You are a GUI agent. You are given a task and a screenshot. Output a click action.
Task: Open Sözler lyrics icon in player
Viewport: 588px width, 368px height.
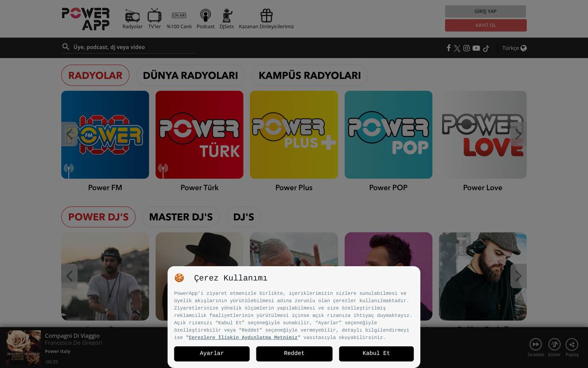point(554,344)
